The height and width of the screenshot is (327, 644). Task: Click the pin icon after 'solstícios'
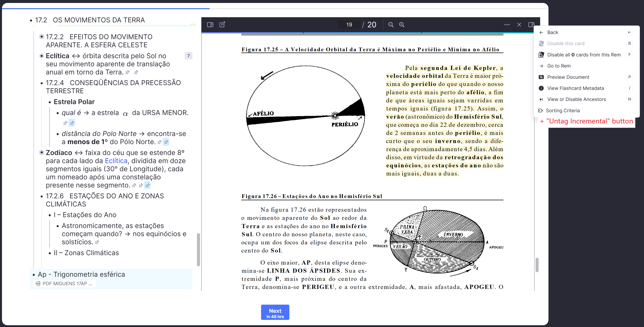click(97, 242)
